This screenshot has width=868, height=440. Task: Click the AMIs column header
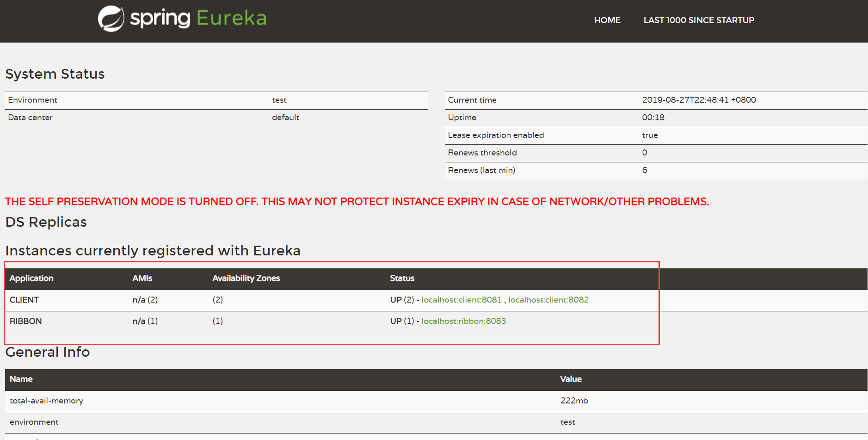pyautogui.click(x=142, y=278)
